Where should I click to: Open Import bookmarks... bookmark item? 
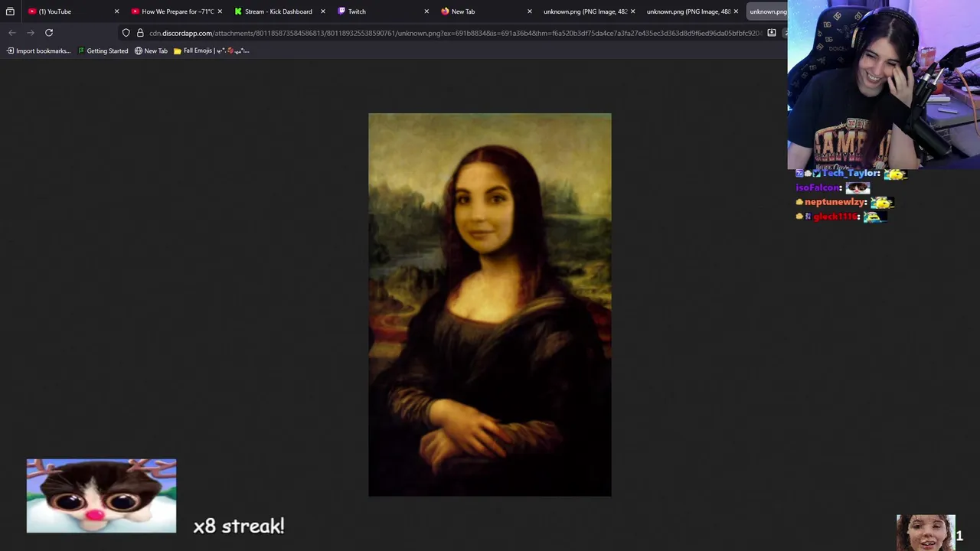click(38, 51)
